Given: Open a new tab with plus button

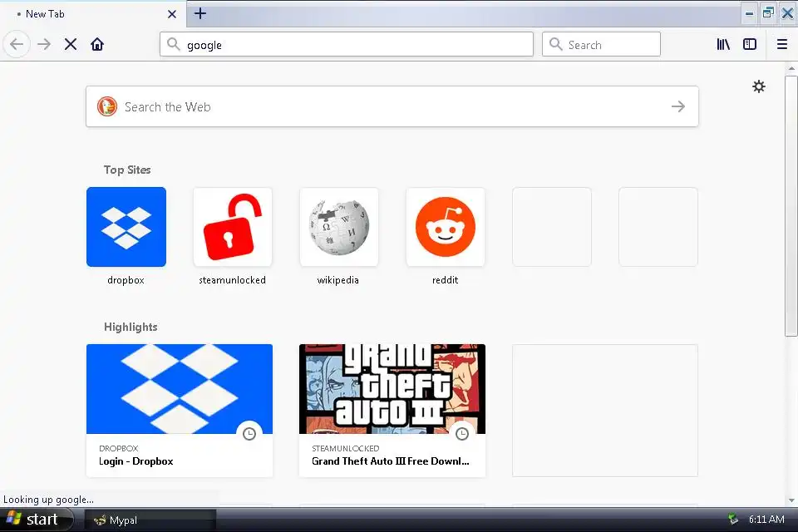Looking at the screenshot, I should [x=200, y=14].
